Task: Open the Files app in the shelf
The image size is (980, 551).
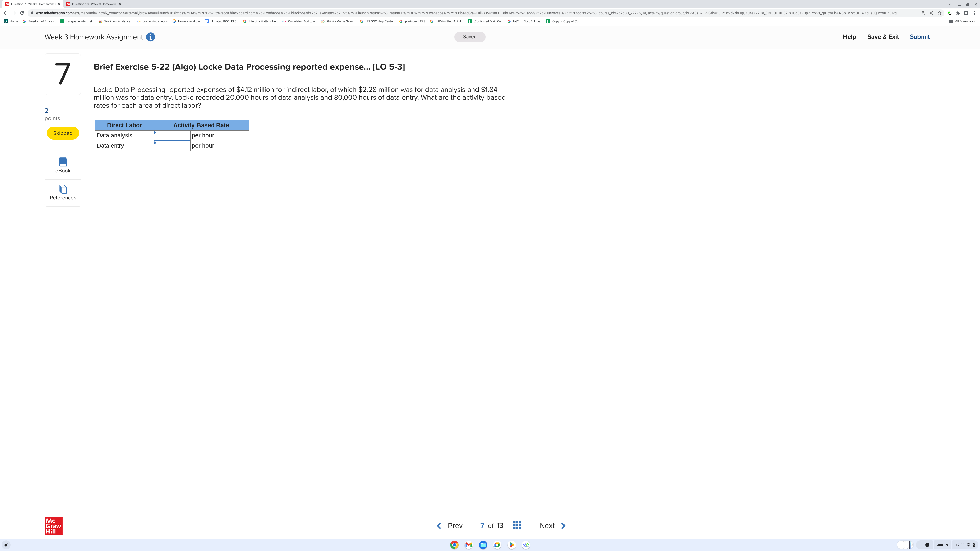Action: point(483,545)
